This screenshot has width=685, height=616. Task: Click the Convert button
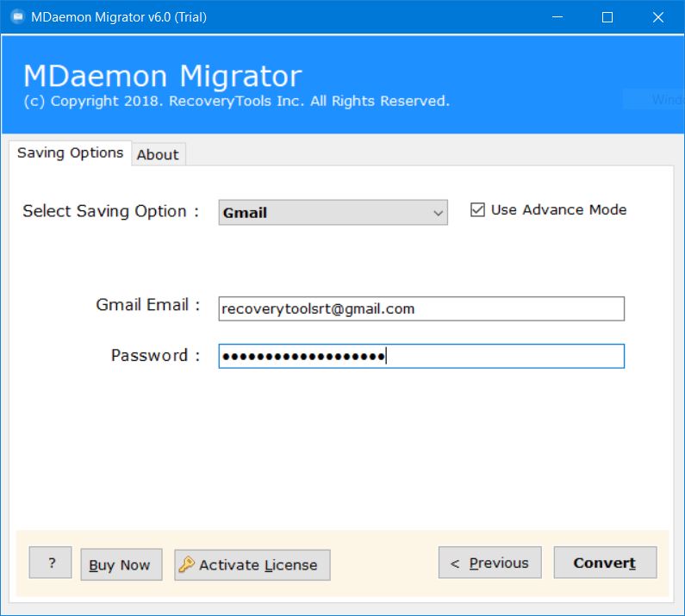point(605,563)
